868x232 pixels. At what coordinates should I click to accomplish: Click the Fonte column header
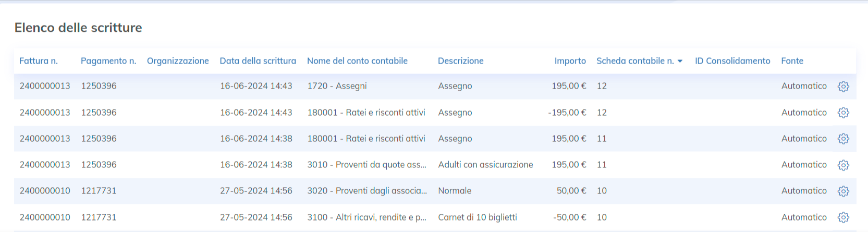[792, 61]
